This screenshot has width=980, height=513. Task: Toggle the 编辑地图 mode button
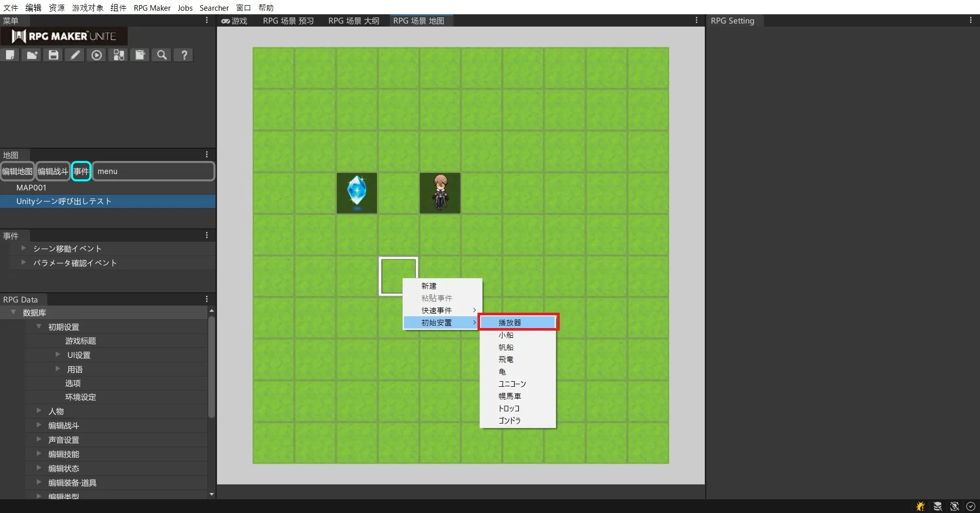pos(17,172)
